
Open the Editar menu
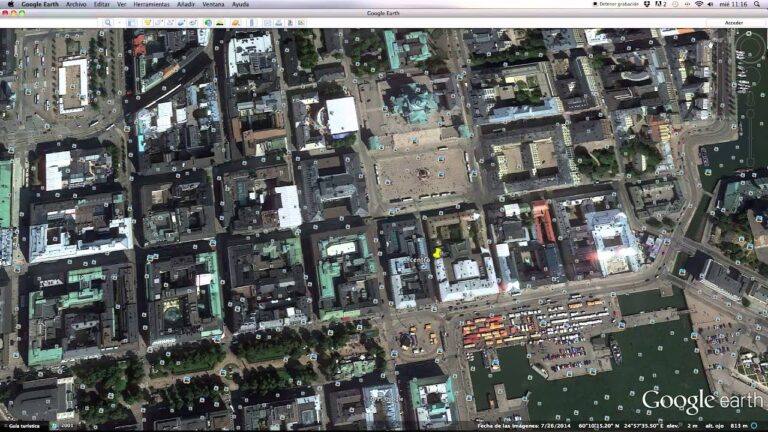101,4
